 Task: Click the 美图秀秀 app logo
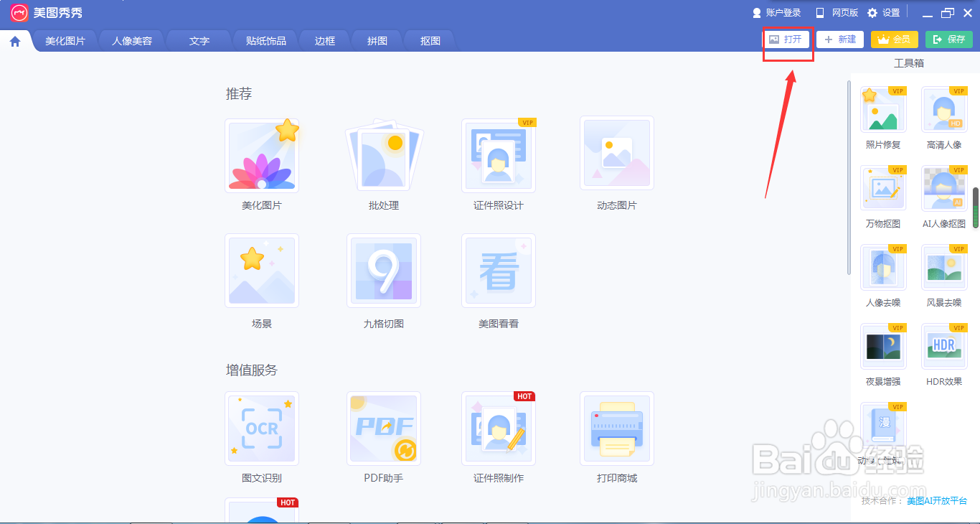point(19,13)
